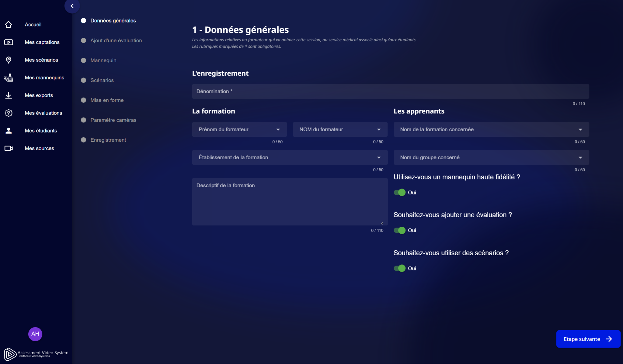Open the AH user avatar
The height and width of the screenshot is (364, 623).
(x=35, y=334)
